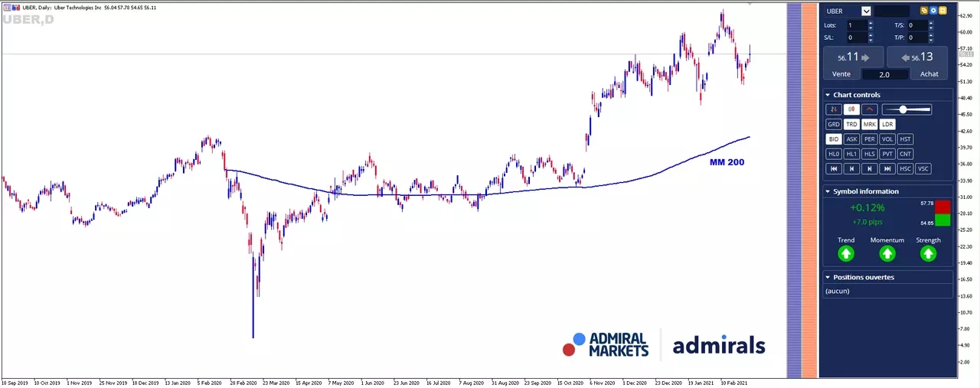
Task: Click the Lots value field
Action: [857, 25]
